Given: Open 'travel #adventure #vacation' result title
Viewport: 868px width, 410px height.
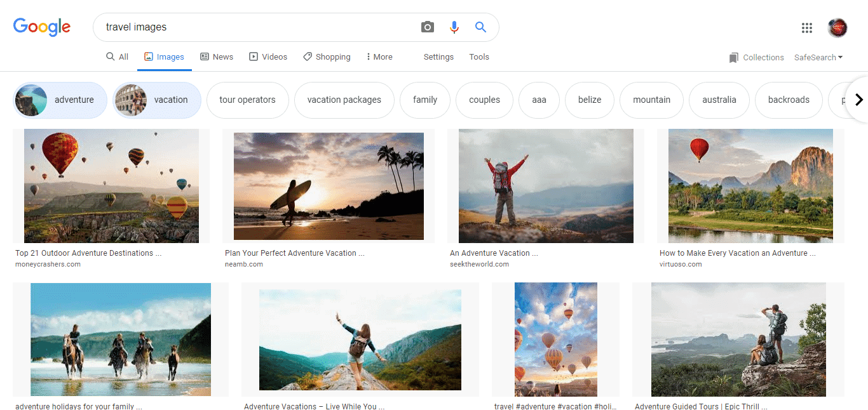Looking at the screenshot, I should pyautogui.click(x=555, y=406).
